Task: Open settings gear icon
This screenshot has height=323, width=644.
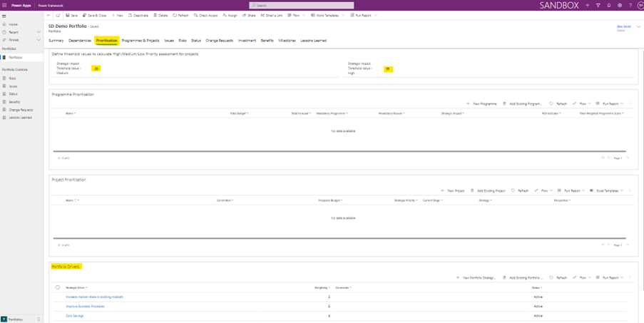Action: point(619,5)
